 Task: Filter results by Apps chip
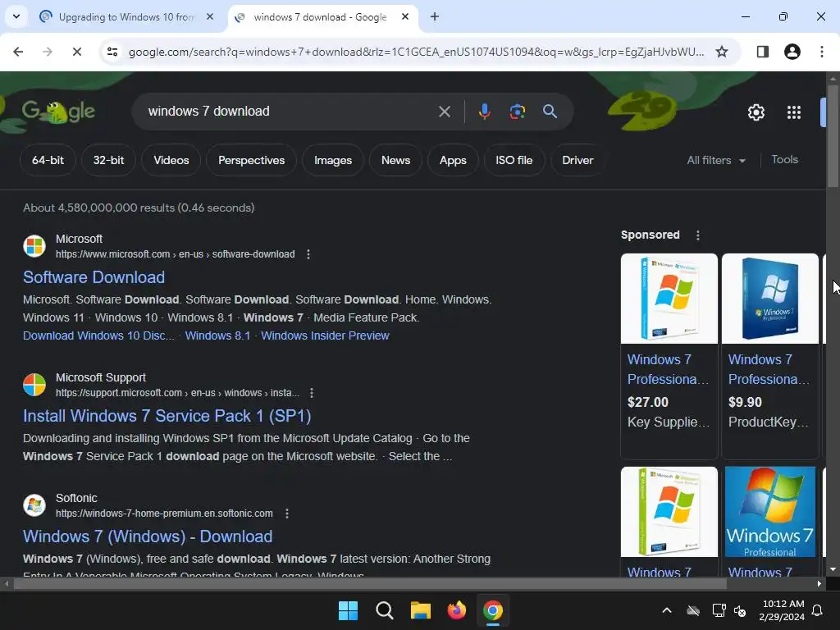453,160
